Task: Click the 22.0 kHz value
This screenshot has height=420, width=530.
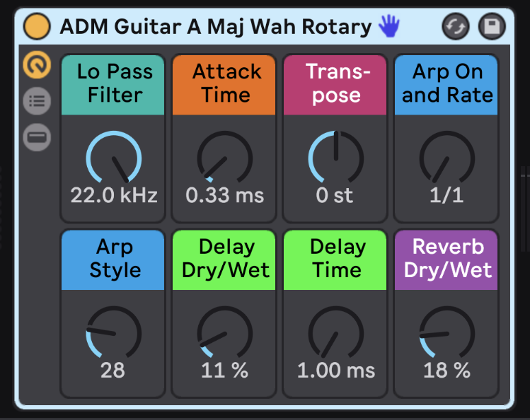Action: (114, 195)
